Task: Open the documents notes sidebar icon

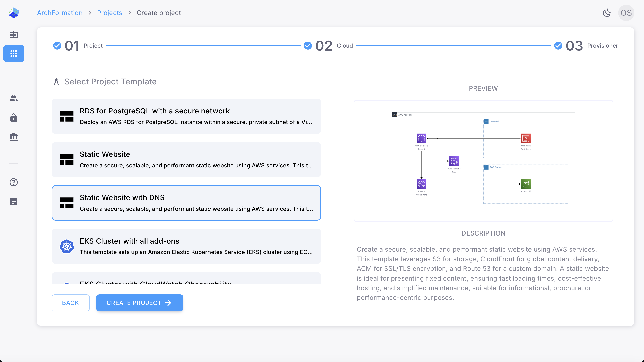Action: click(13, 201)
